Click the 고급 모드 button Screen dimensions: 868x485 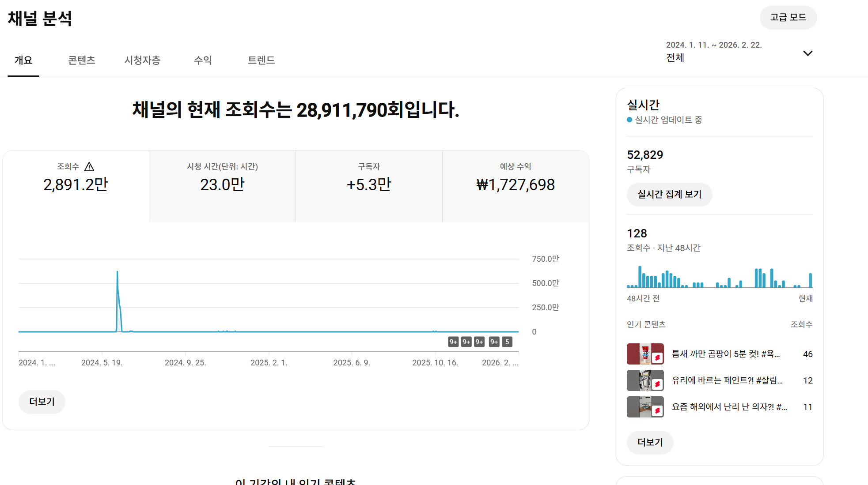click(788, 18)
